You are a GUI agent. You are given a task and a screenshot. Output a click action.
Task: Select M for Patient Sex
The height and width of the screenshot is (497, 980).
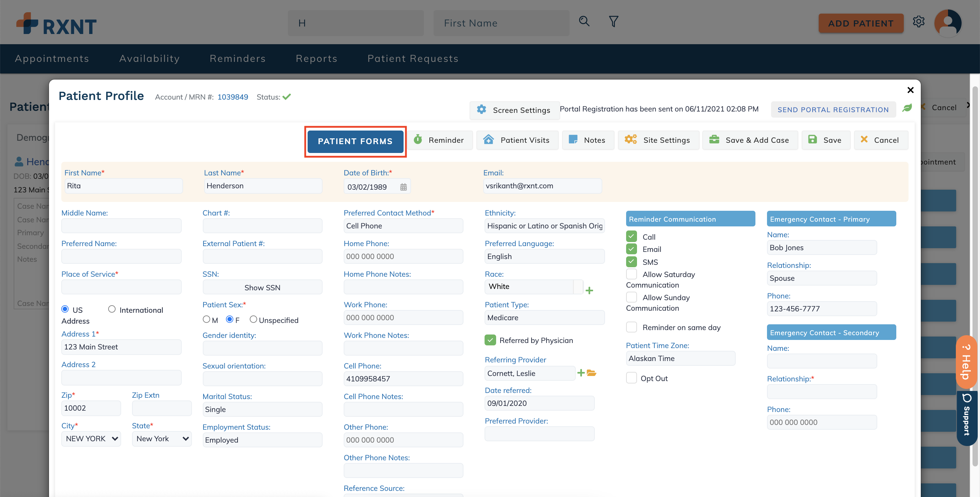[x=207, y=319]
